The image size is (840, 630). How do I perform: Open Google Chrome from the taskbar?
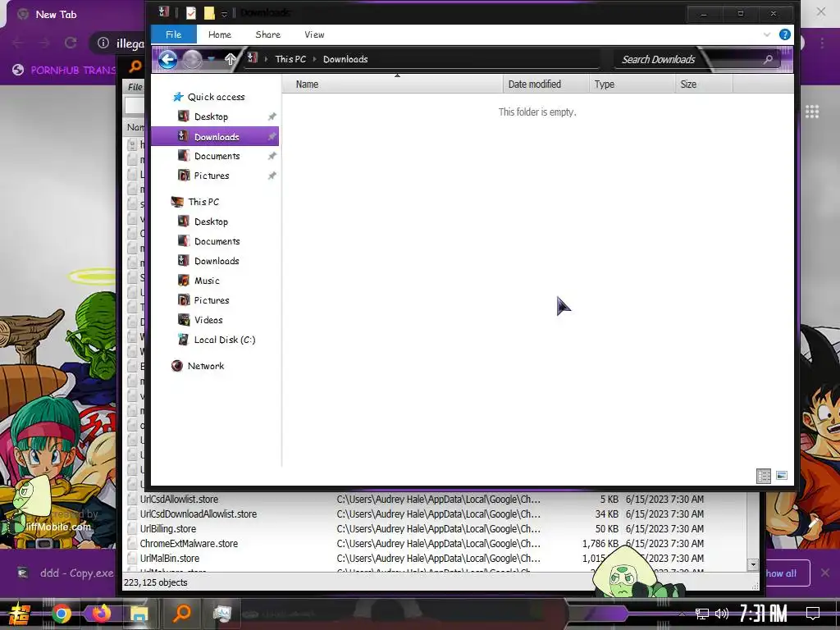tap(61, 614)
